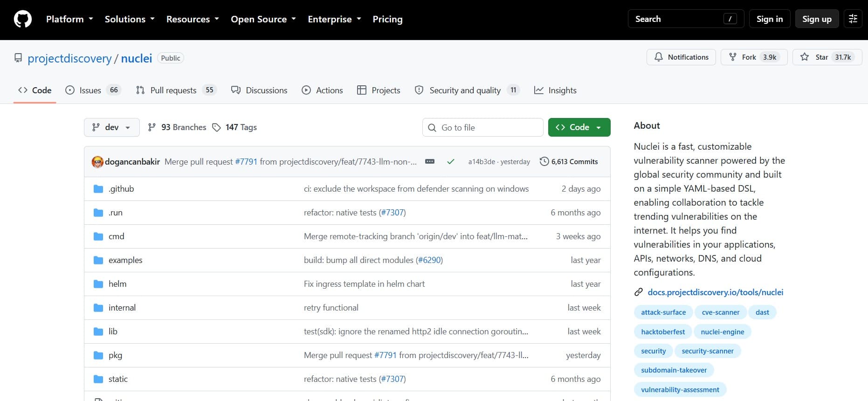Open the Projects tab
Screen dimensions: 868x401
(x=379, y=90)
